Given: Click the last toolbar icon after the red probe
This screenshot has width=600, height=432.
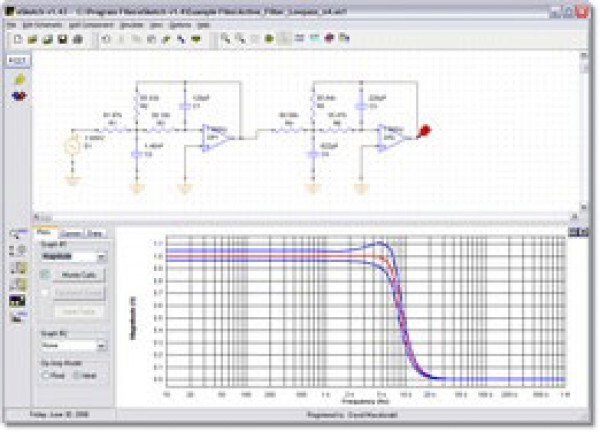Looking at the screenshot, I should coord(344,38).
